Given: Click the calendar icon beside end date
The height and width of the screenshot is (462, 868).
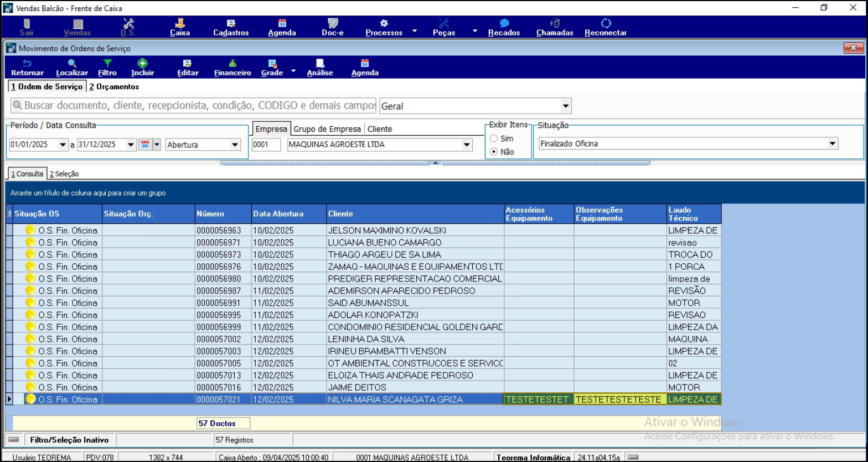Looking at the screenshot, I should click(x=145, y=145).
